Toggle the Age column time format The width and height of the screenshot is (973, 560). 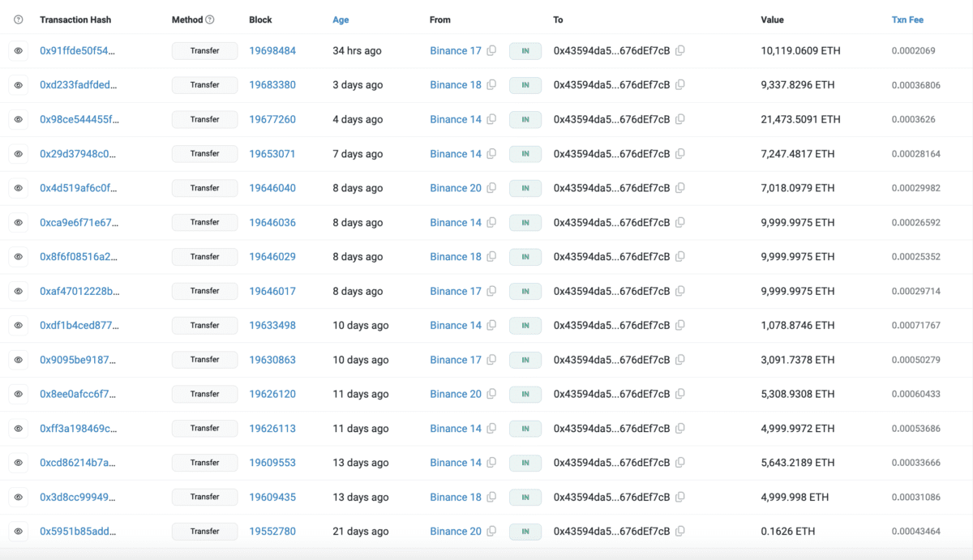tap(341, 19)
